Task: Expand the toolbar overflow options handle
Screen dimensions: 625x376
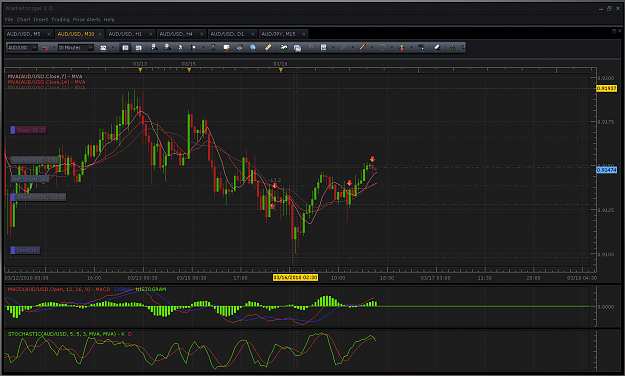Action: pyautogui.click(x=463, y=48)
